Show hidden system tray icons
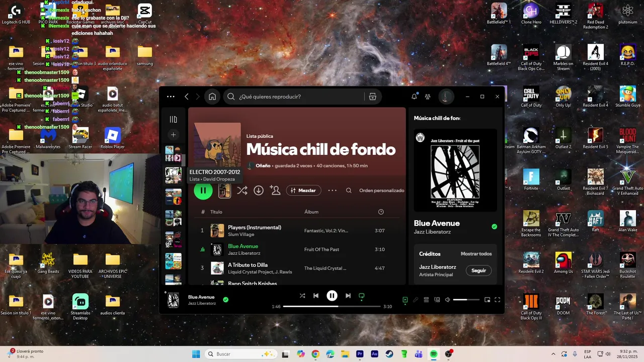 tap(553, 354)
